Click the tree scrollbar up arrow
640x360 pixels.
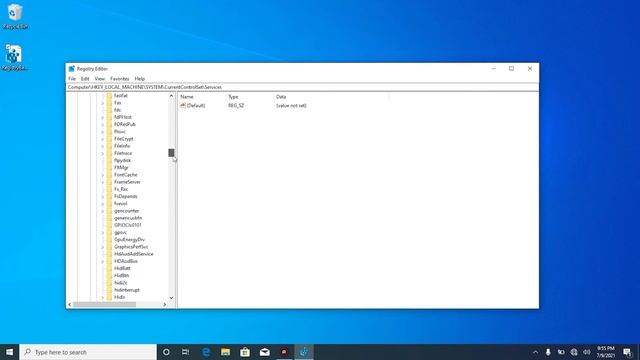pyautogui.click(x=171, y=96)
